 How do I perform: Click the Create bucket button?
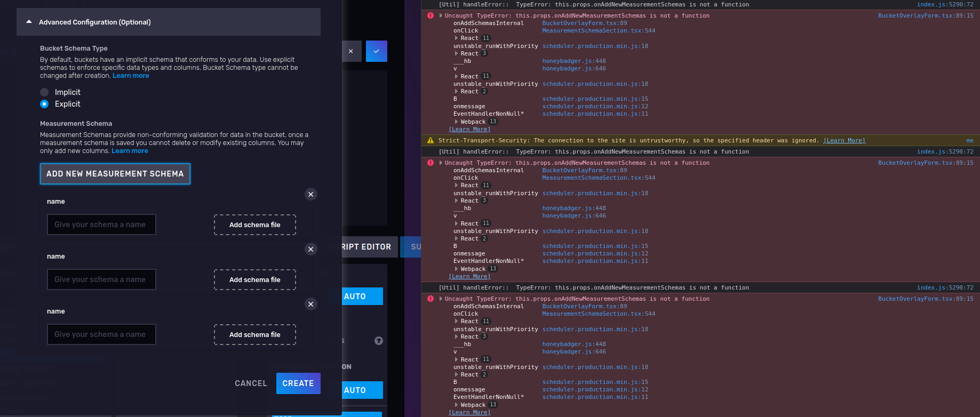pos(298,383)
